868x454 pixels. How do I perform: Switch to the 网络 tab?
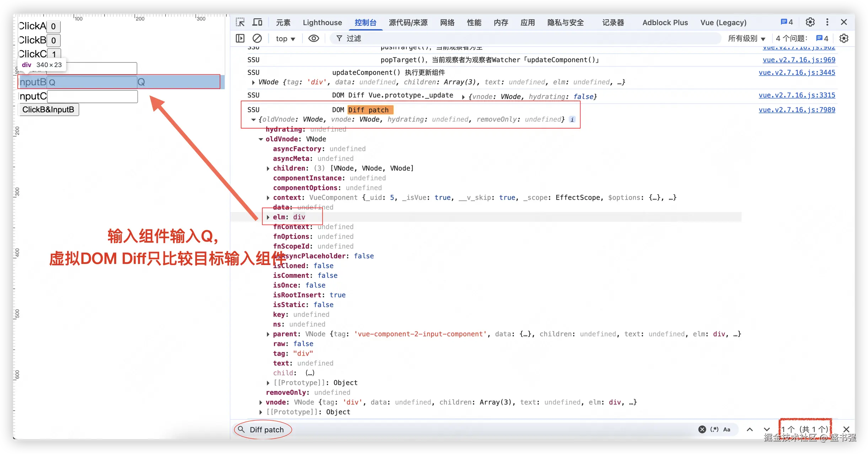point(447,22)
